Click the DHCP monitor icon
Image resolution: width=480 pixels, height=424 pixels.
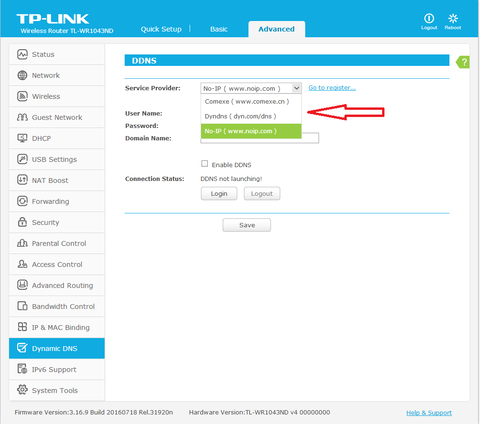tap(22, 138)
